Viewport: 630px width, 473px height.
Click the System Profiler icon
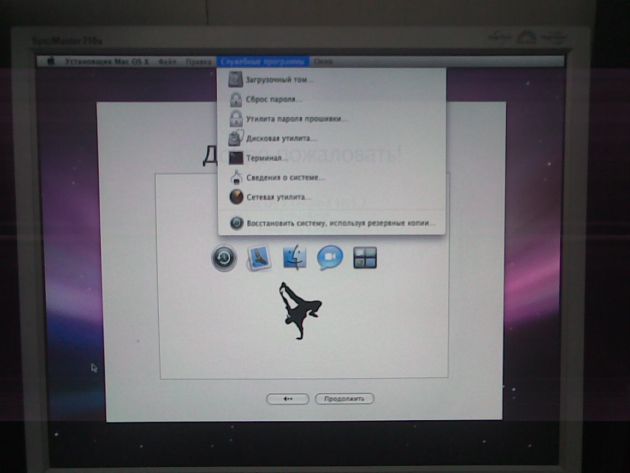[x=236, y=178]
